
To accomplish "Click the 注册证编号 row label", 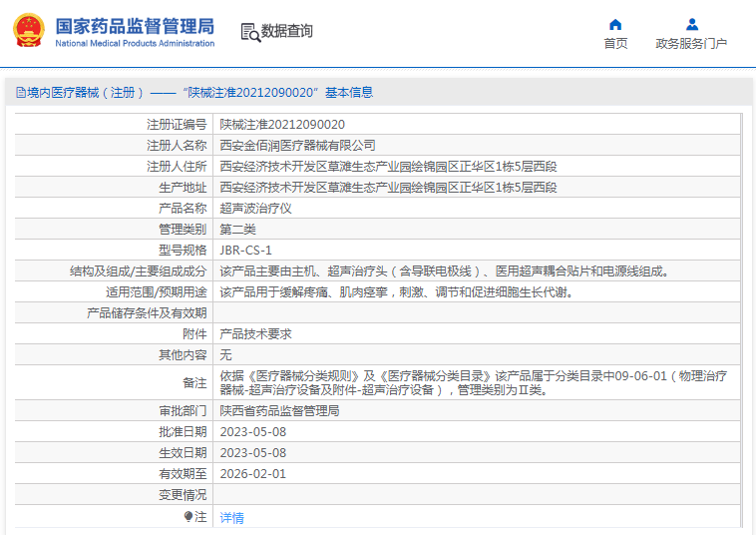I will pos(177,125).
